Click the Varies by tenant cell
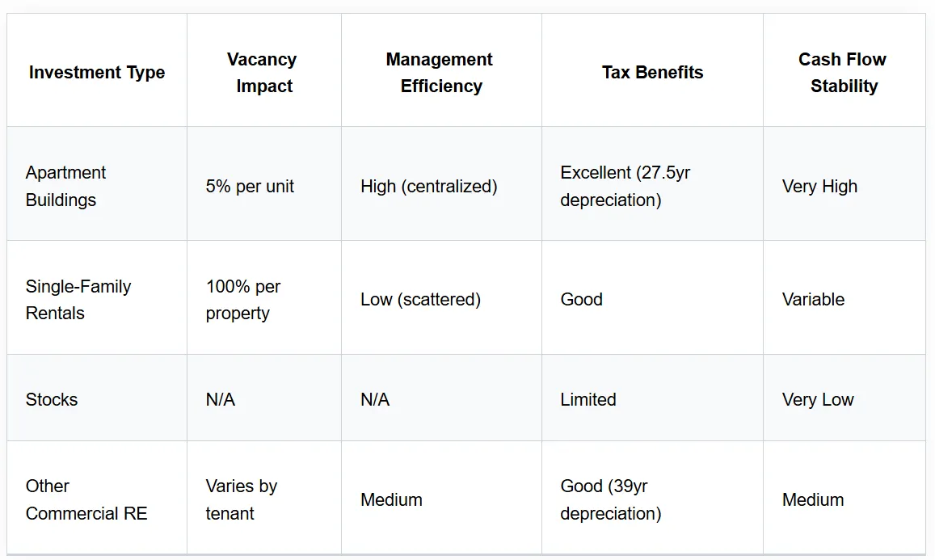935x560 pixels. point(242,499)
